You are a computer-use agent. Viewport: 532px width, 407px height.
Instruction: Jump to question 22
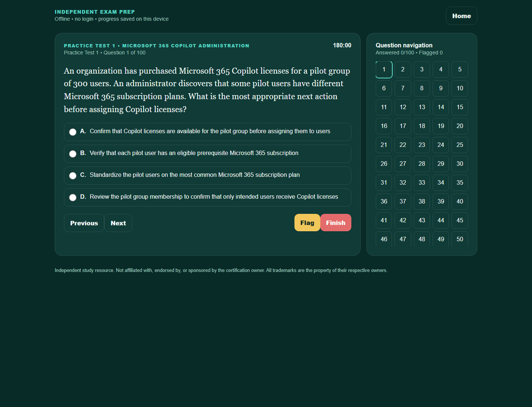coord(403,145)
